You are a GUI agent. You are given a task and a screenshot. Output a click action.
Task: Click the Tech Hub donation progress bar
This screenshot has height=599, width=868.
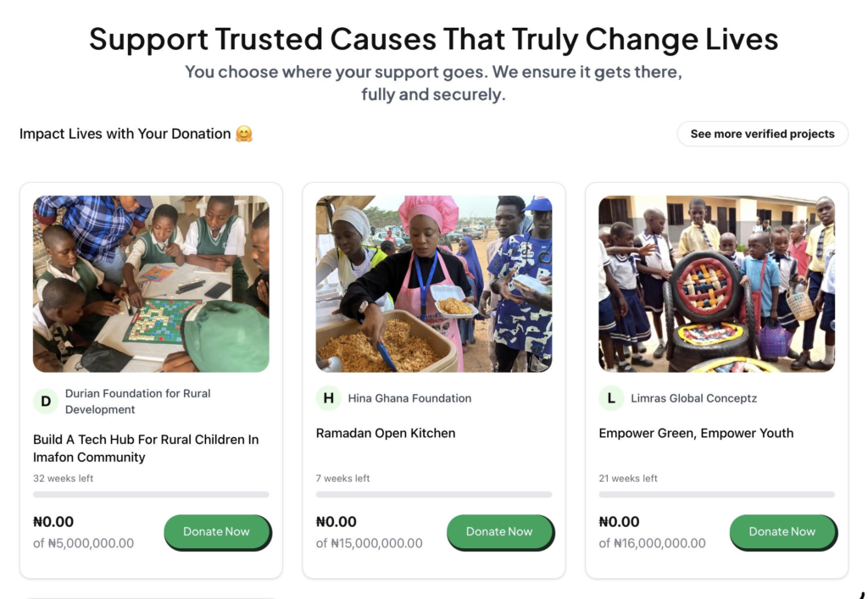click(151, 494)
